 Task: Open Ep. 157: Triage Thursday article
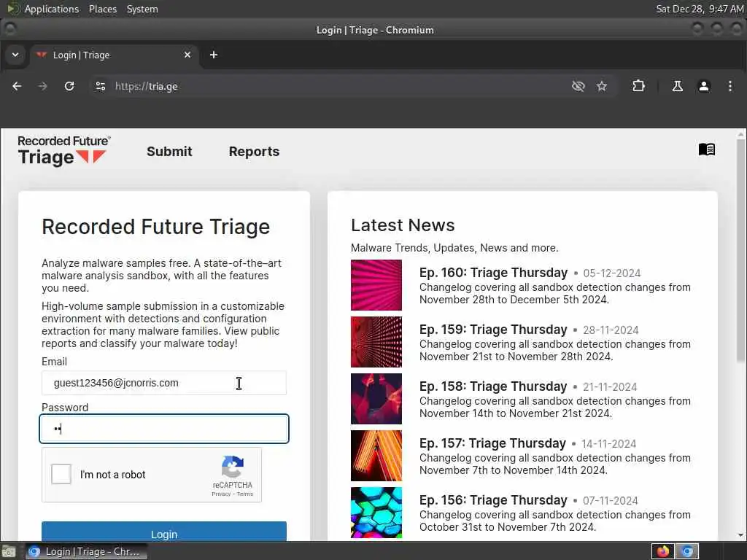click(x=492, y=443)
